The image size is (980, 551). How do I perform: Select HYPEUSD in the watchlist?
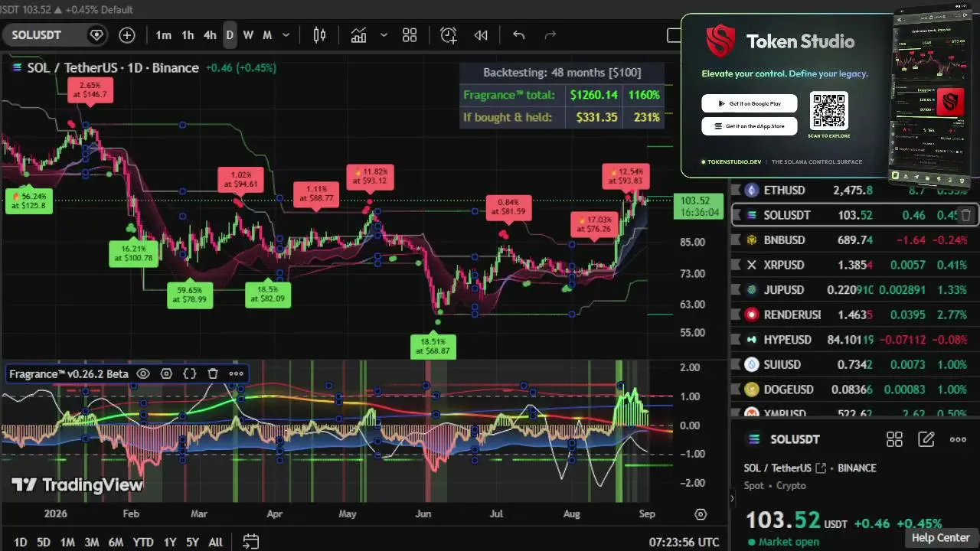coord(854,340)
